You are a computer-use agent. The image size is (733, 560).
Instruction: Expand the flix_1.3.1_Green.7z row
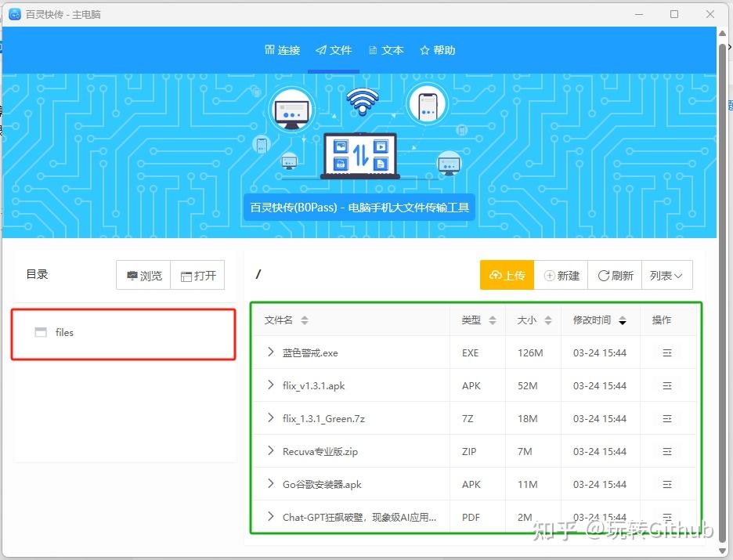[x=270, y=417]
